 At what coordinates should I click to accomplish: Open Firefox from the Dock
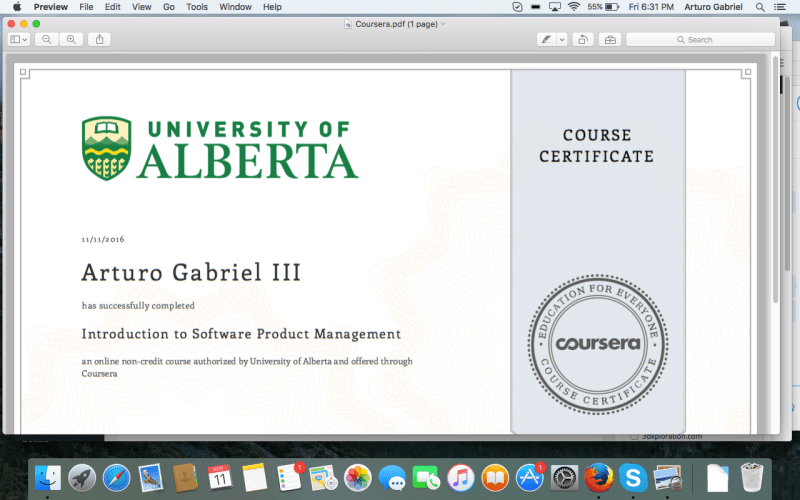point(599,478)
